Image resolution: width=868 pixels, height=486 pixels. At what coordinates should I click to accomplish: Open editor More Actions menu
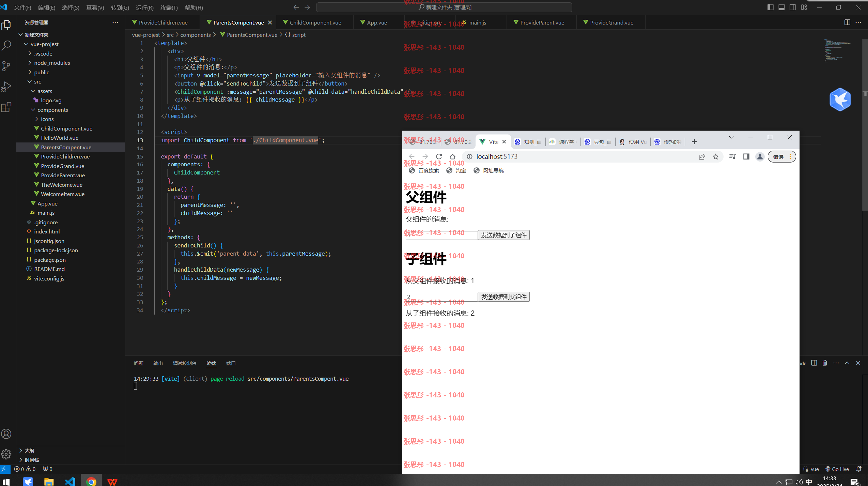[858, 22]
